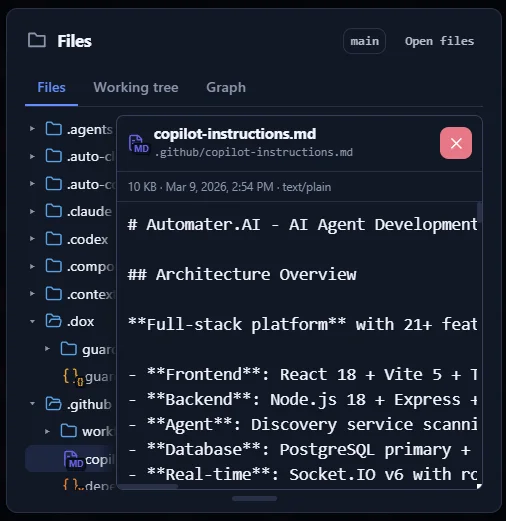The height and width of the screenshot is (521, 506).
Task: Open the Graph tab
Action: tap(226, 87)
